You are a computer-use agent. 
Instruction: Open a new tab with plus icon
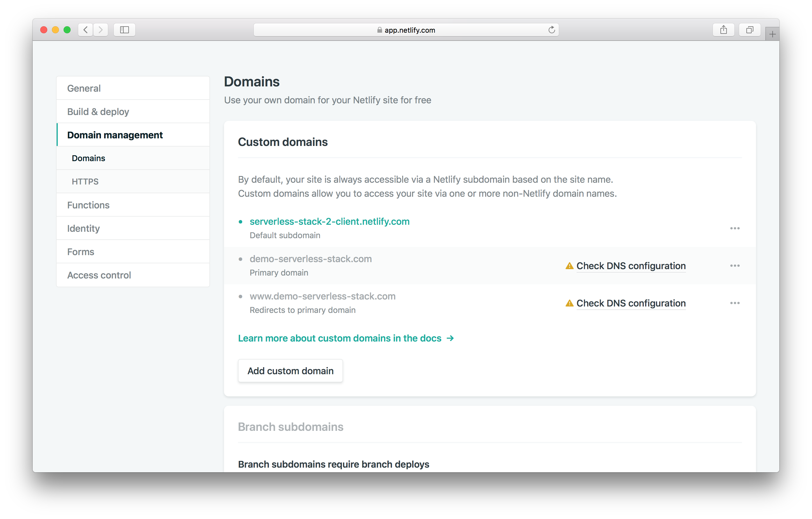(772, 34)
